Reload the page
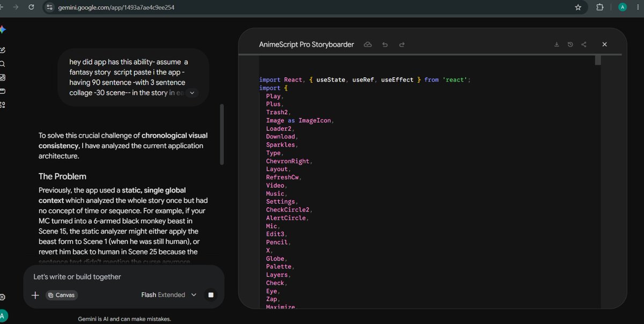The image size is (644, 324). click(31, 8)
